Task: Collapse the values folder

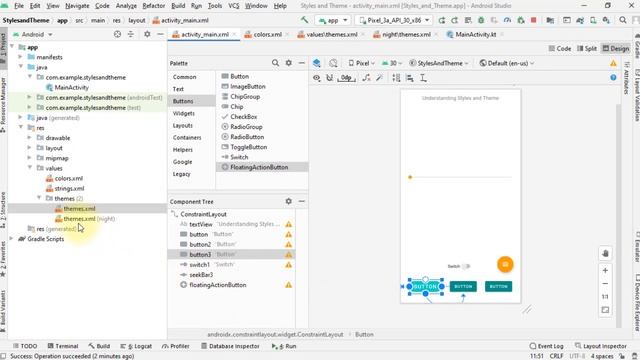Action: [30, 168]
